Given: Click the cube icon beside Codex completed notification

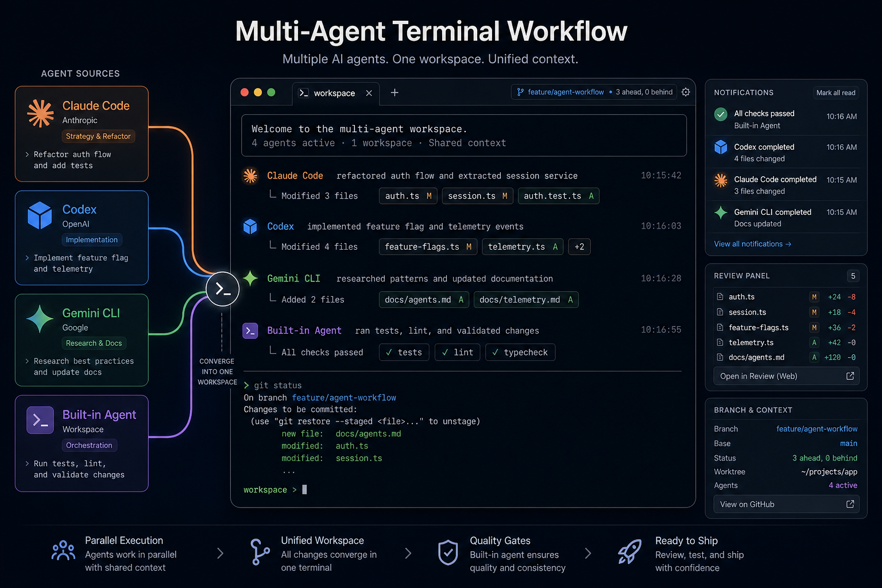Looking at the screenshot, I should [721, 147].
